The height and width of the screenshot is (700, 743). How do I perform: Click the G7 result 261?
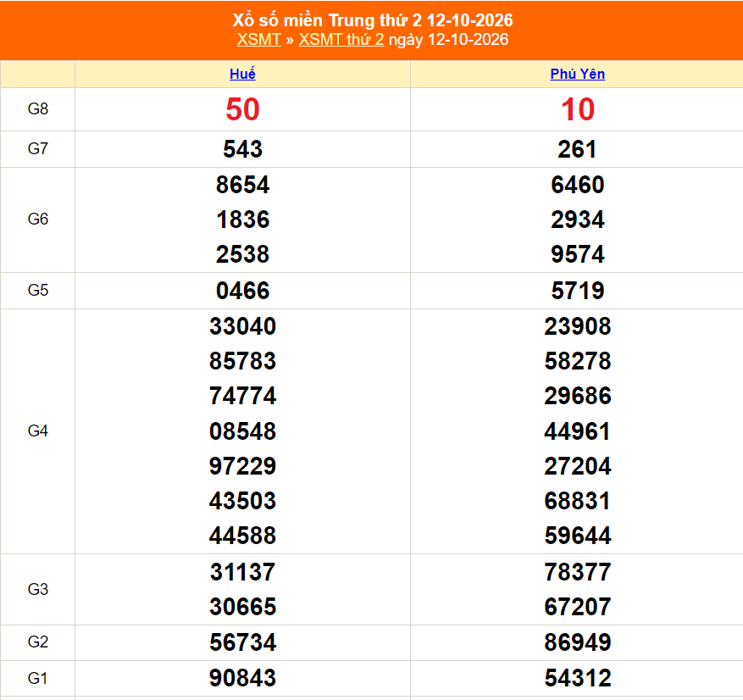click(x=577, y=149)
